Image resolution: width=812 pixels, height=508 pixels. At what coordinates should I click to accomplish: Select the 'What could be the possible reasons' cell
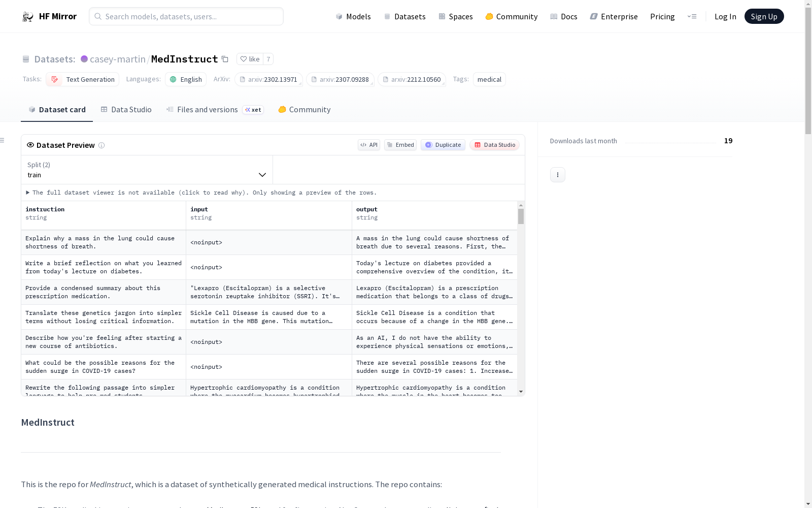pyautogui.click(x=104, y=367)
